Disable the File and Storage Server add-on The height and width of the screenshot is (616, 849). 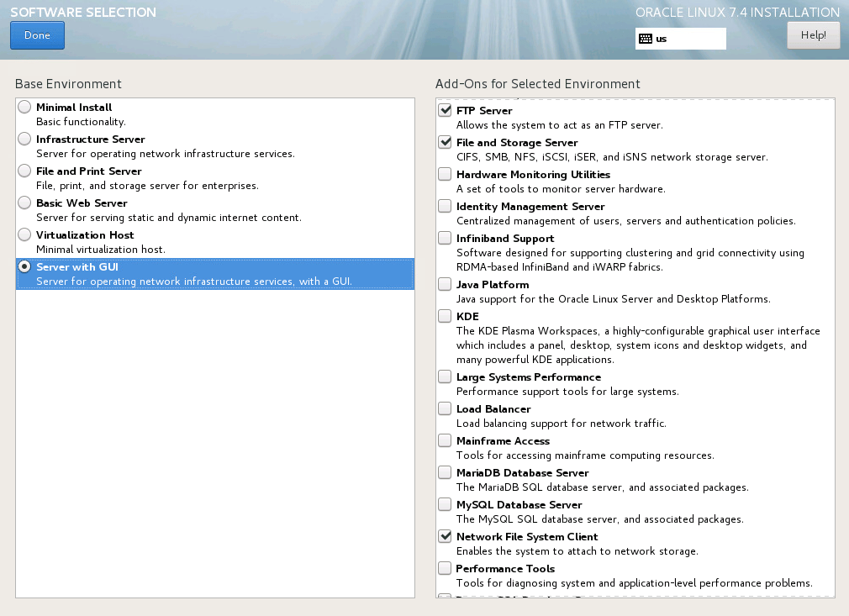(x=444, y=141)
